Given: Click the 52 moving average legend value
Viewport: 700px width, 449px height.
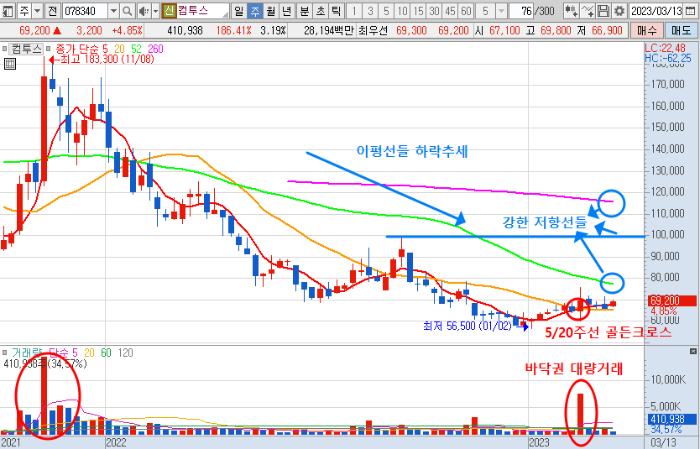Looking at the screenshot, I should click(137, 49).
